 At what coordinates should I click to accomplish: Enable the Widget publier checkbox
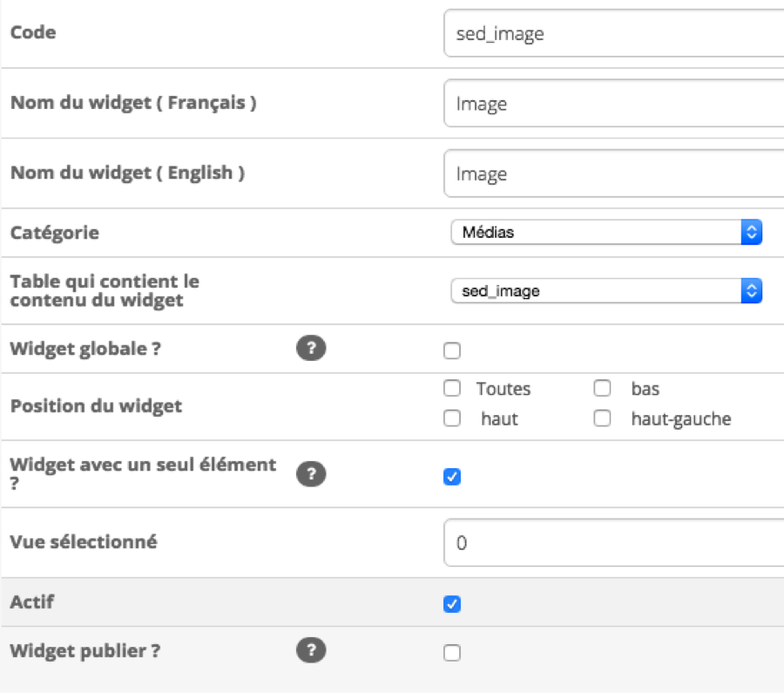(x=452, y=653)
